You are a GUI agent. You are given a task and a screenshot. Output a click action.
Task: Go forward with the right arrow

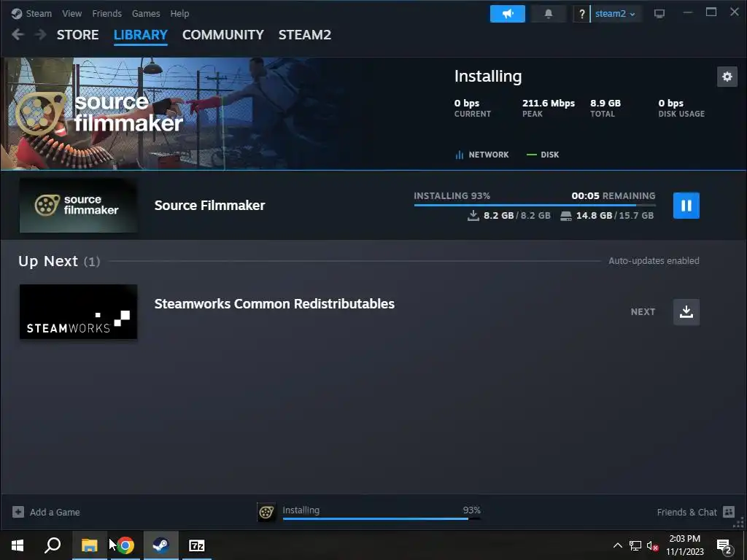point(41,34)
